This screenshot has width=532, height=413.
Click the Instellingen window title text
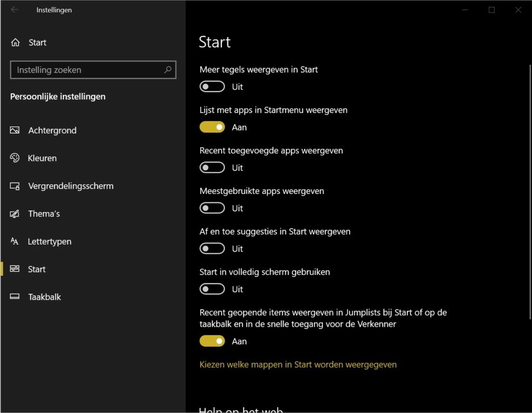[54, 10]
